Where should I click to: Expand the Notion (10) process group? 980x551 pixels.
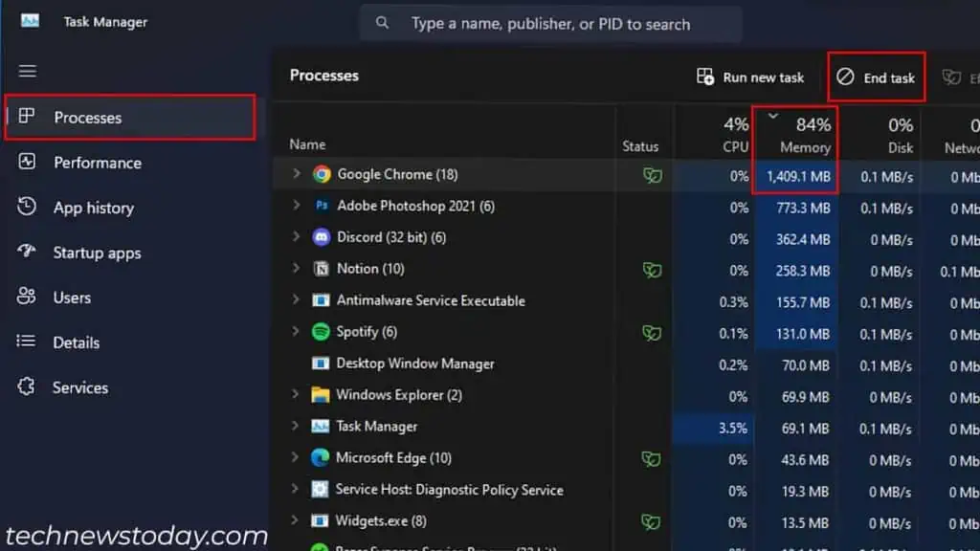click(297, 268)
